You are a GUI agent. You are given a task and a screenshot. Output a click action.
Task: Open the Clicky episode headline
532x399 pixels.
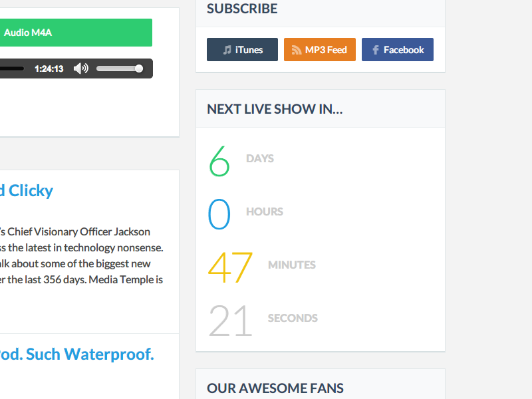click(26, 191)
